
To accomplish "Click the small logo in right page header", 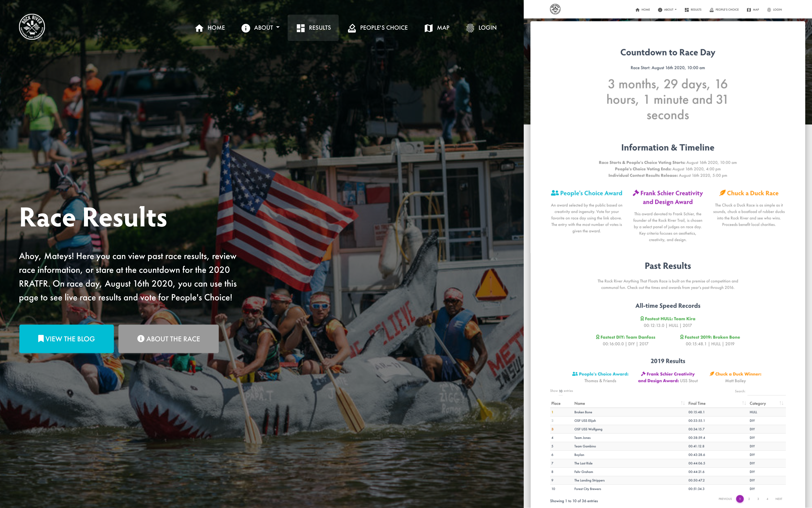I will 555,9.
